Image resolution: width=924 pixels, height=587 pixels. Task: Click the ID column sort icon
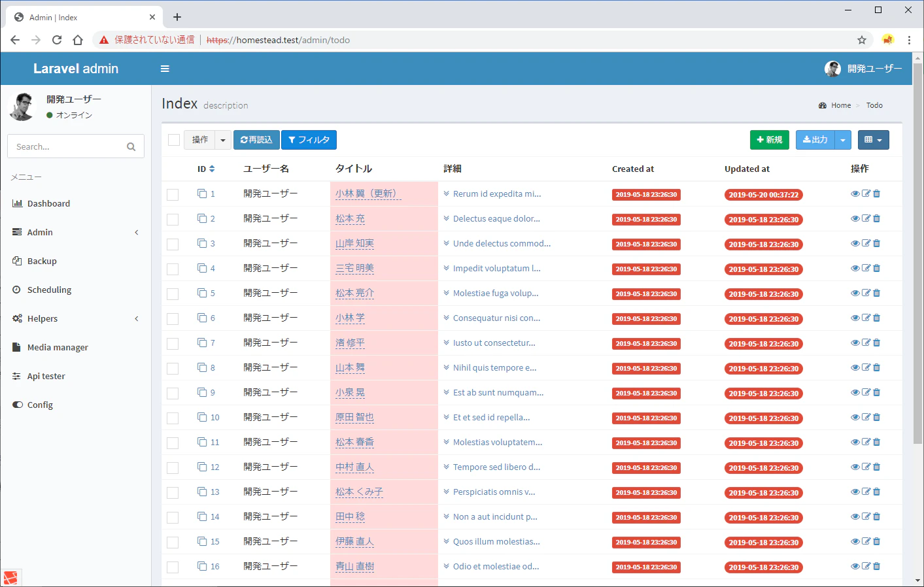click(212, 169)
